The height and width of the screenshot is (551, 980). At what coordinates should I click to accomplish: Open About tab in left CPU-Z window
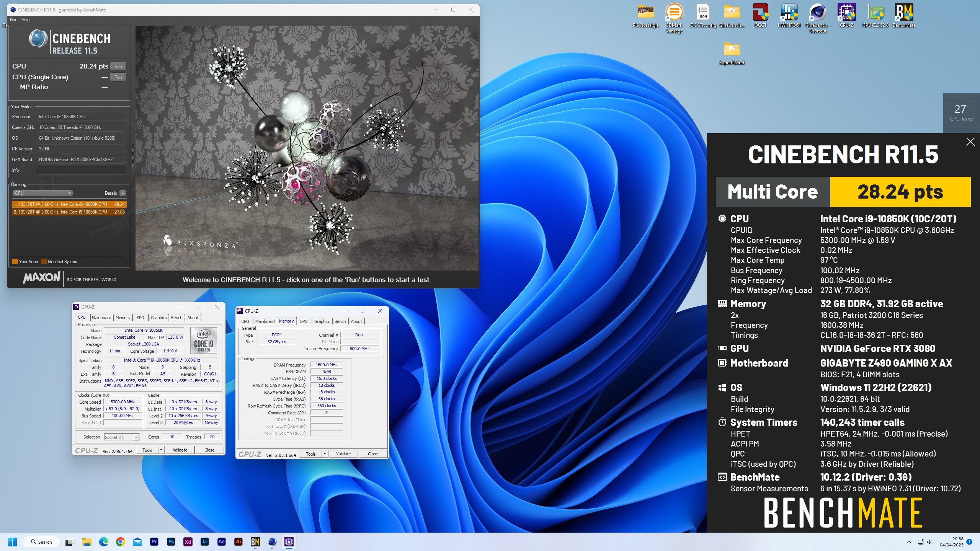(x=193, y=318)
